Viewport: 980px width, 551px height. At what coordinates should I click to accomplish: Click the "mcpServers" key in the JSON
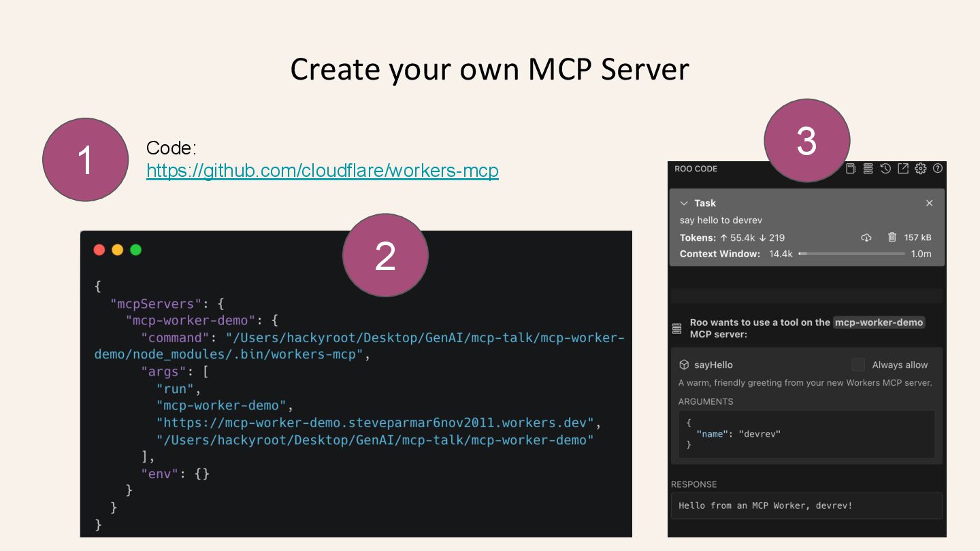pyautogui.click(x=157, y=303)
